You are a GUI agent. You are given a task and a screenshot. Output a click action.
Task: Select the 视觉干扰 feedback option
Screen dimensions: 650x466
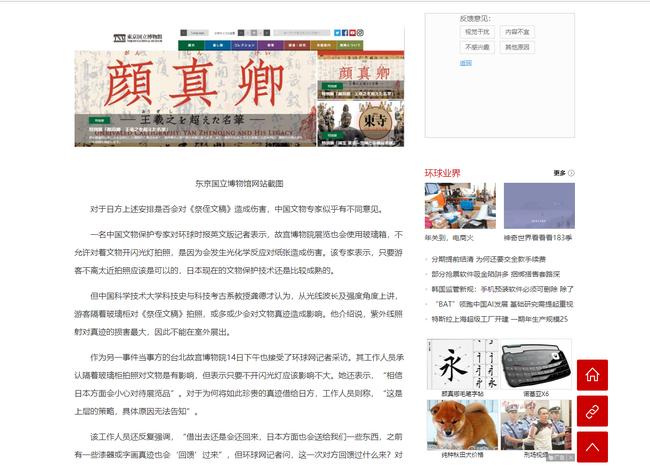(x=477, y=32)
